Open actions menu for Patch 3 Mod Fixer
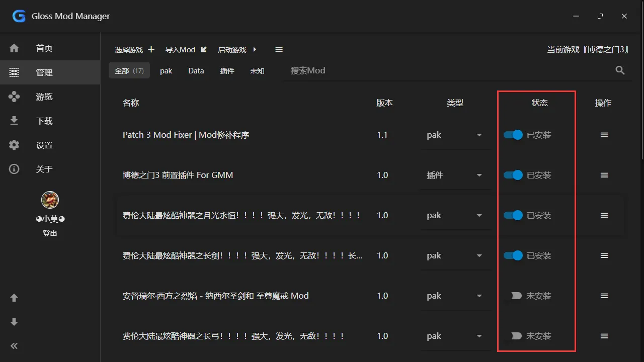This screenshot has height=362, width=644. click(x=604, y=135)
